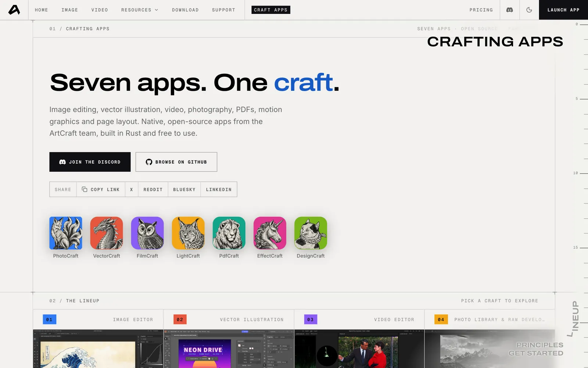Open the Image nav item
The image size is (588, 368).
[70, 10]
